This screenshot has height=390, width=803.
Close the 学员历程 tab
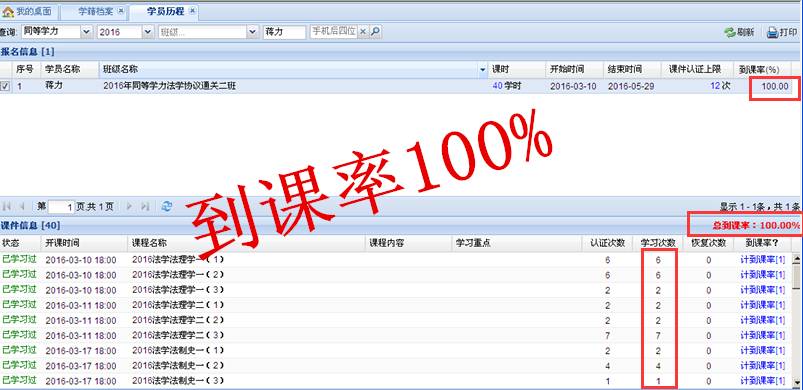pos(192,11)
